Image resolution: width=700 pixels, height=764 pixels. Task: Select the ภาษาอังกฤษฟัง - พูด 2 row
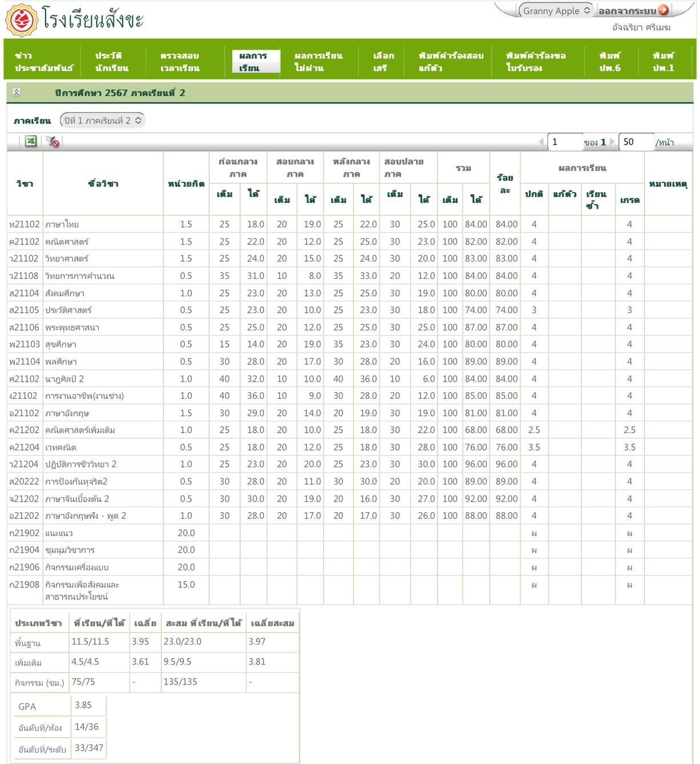(x=350, y=515)
